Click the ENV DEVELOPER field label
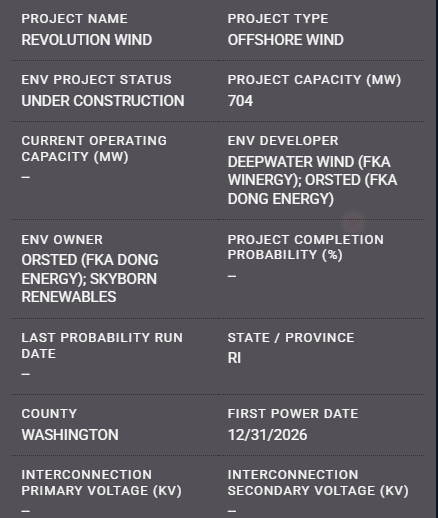This screenshot has width=438, height=518. (283, 141)
